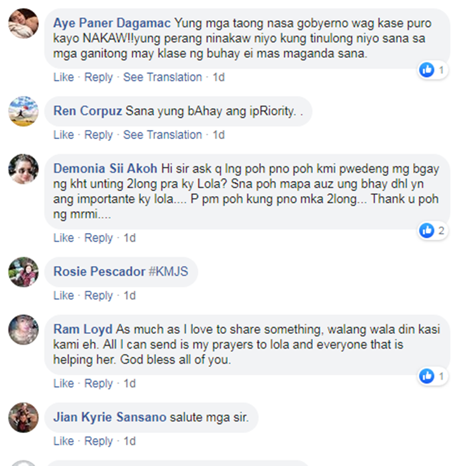Screen dimensions: 476x466
Task: Open Ren Corpuz's profile avatar
Action: click(x=23, y=111)
